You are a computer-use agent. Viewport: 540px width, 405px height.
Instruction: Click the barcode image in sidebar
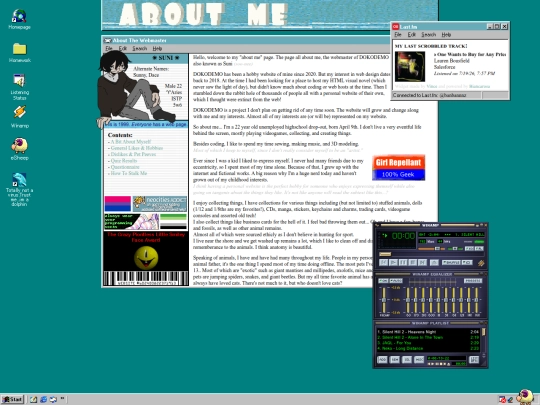(146, 278)
